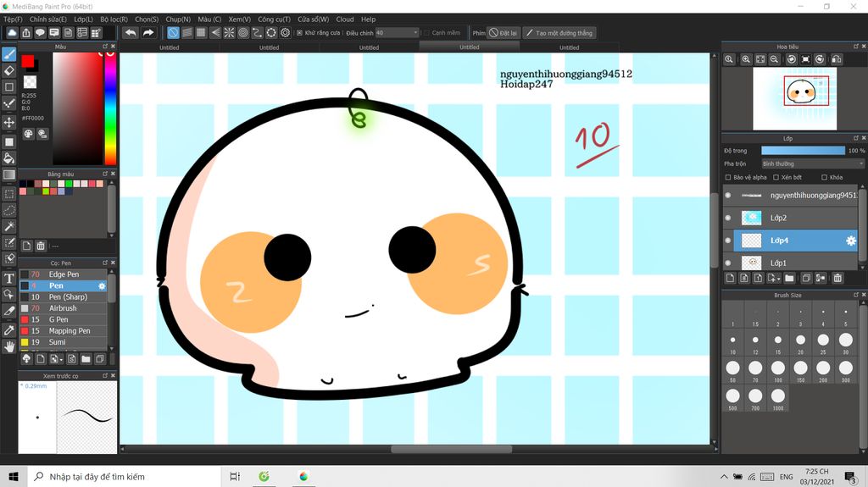Click the Redo arrow button
Screen dimensions: 868x487
[x=148, y=33]
